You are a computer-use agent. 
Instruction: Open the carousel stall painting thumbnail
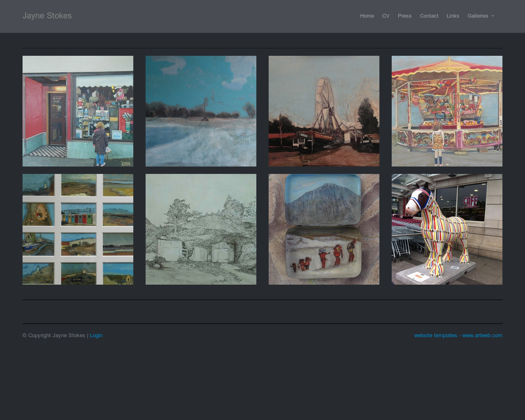pos(447,111)
